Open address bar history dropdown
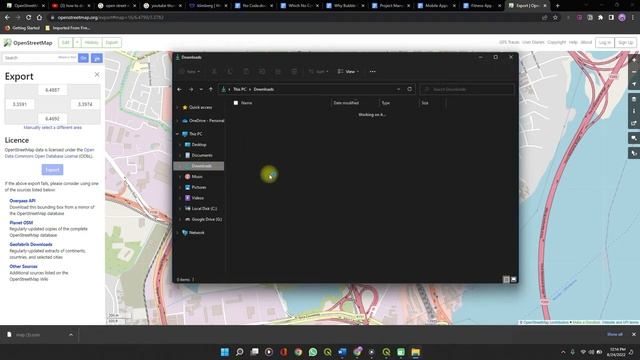 (398, 89)
